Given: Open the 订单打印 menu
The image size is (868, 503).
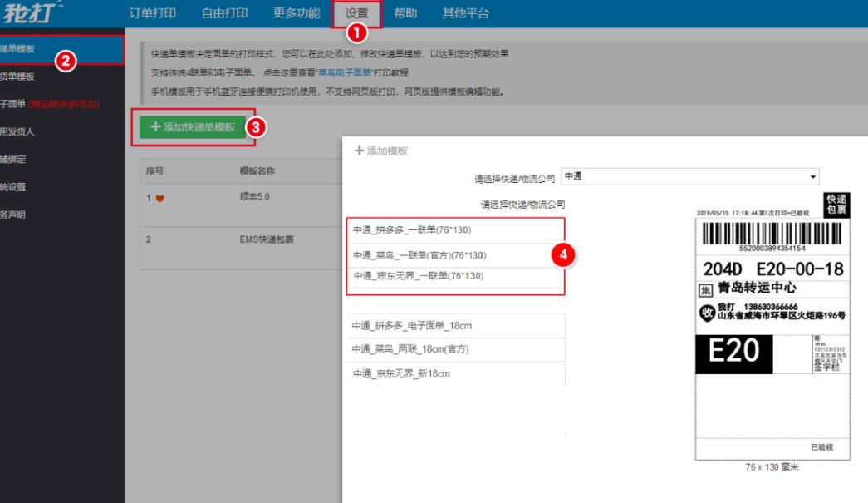Looking at the screenshot, I should tap(152, 13).
